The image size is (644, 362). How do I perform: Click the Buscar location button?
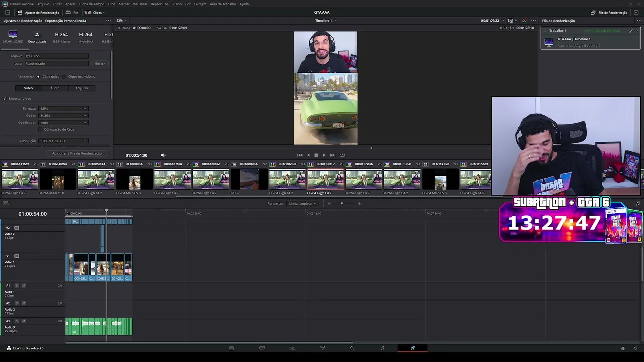click(100, 64)
